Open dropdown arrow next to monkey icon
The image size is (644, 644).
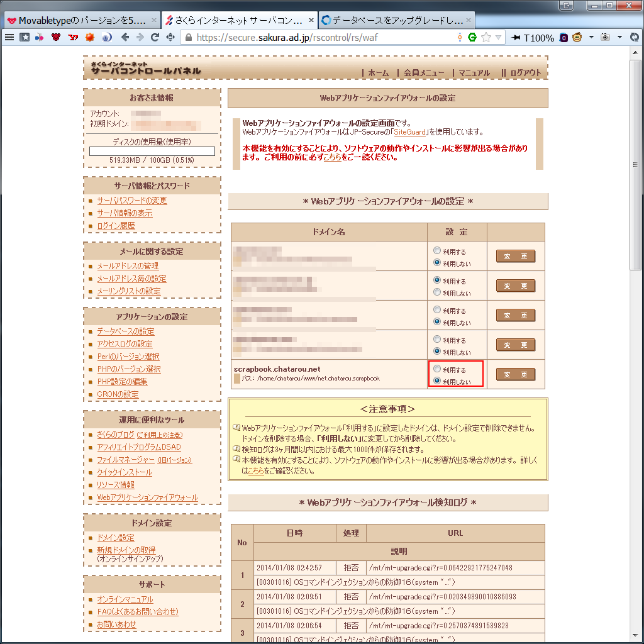591,37
